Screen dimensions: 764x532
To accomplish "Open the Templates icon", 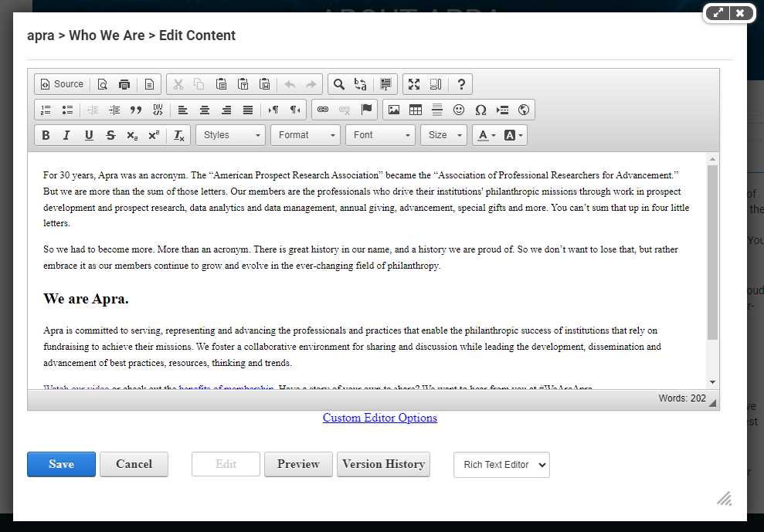I will [x=149, y=84].
